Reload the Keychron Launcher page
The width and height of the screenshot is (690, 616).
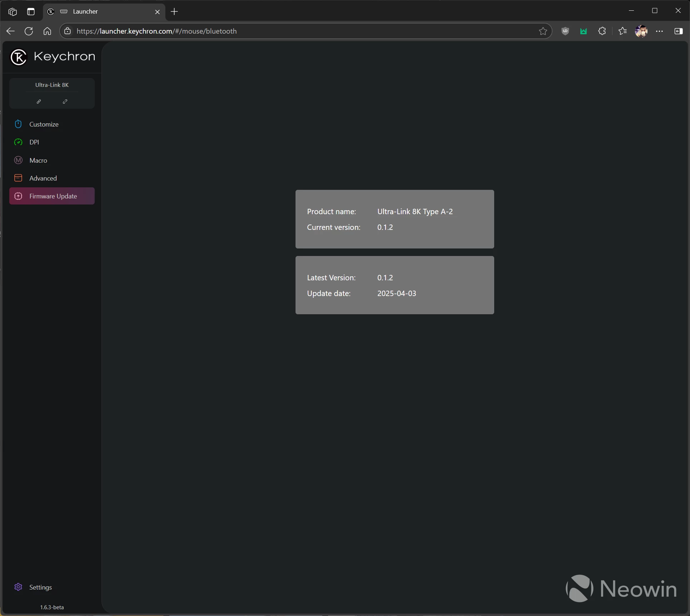[29, 31]
